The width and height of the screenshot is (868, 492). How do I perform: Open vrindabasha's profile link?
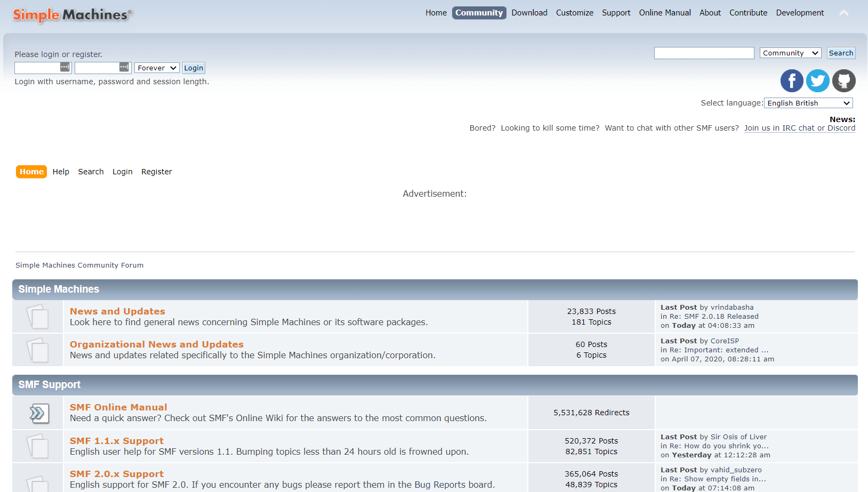pyautogui.click(x=734, y=307)
